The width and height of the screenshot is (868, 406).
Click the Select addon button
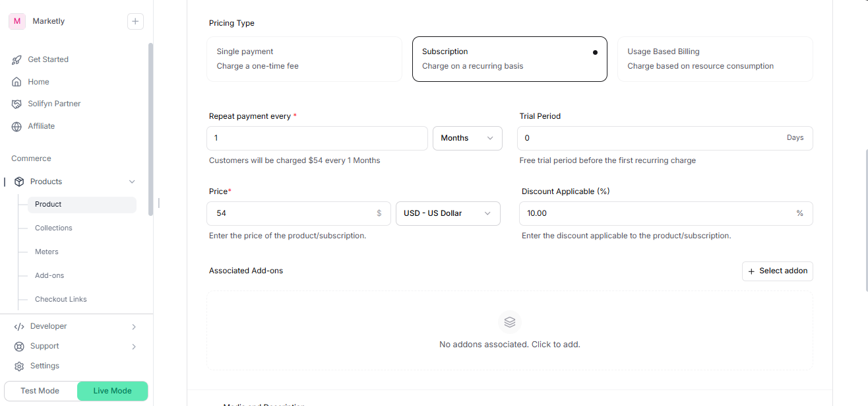(x=778, y=271)
